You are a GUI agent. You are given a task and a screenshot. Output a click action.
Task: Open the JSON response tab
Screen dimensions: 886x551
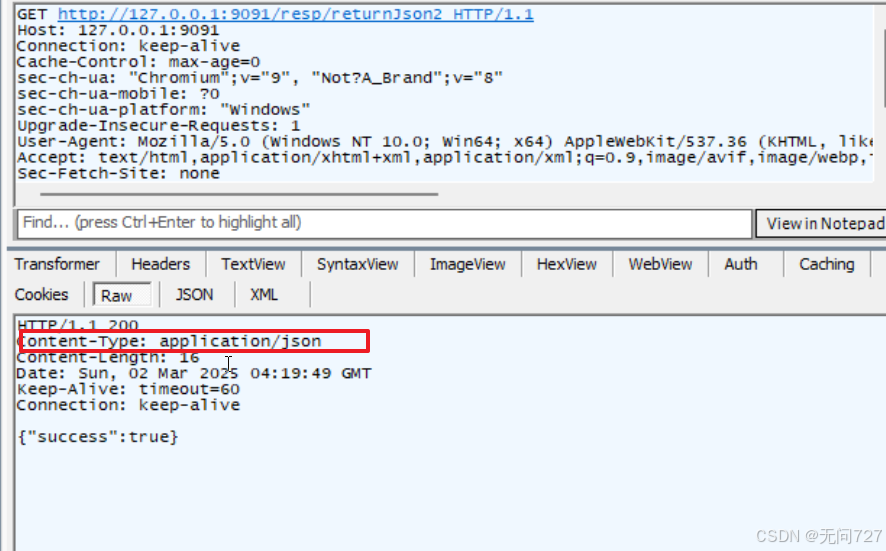pyautogui.click(x=194, y=295)
